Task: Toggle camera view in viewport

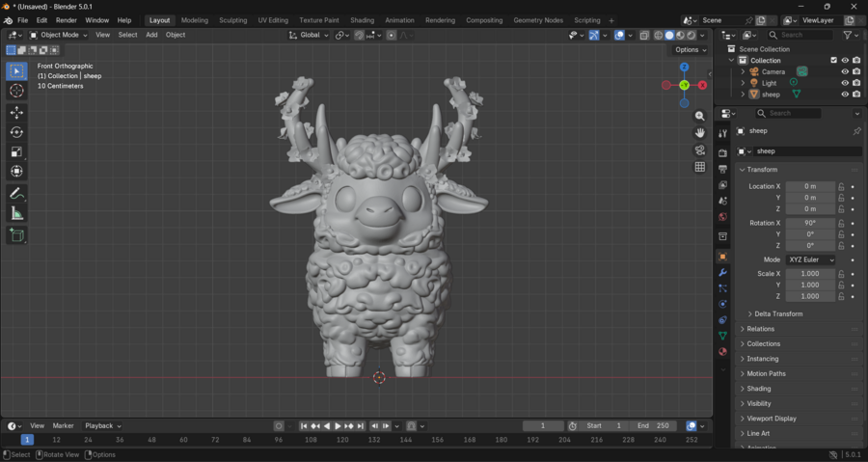Action: [x=700, y=150]
